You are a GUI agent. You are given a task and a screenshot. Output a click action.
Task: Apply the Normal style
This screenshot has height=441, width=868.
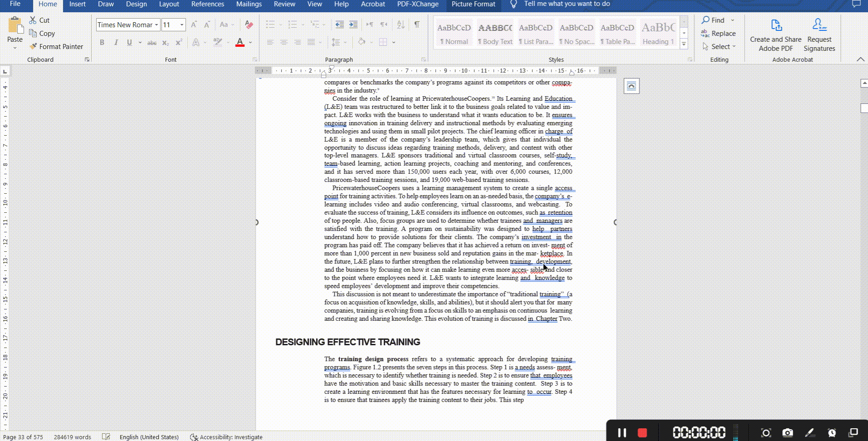(x=454, y=34)
